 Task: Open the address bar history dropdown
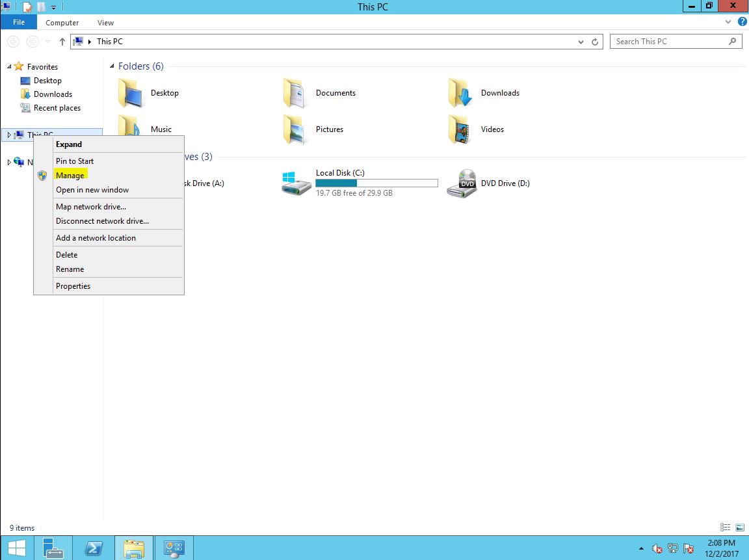click(581, 42)
